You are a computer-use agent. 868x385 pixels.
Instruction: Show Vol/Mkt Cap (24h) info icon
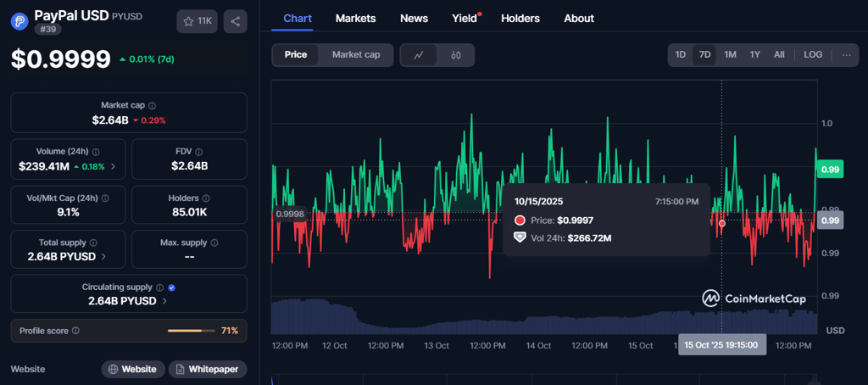click(105, 198)
